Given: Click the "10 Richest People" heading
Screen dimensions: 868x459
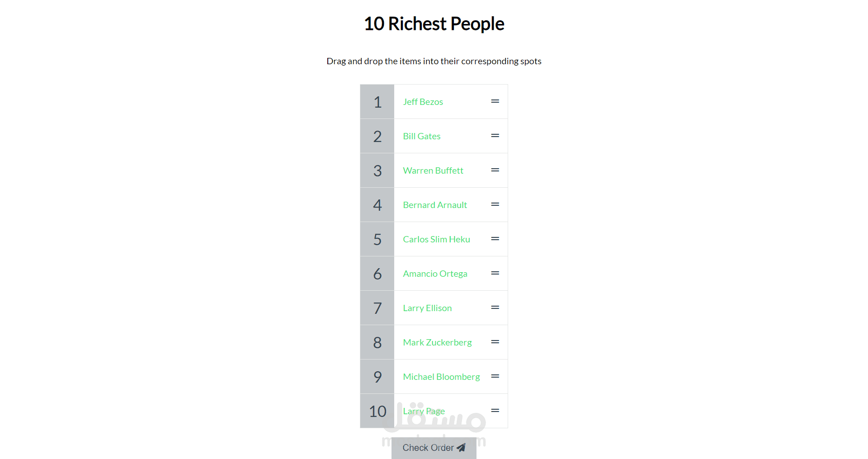Looking at the screenshot, I should (434, 24).
